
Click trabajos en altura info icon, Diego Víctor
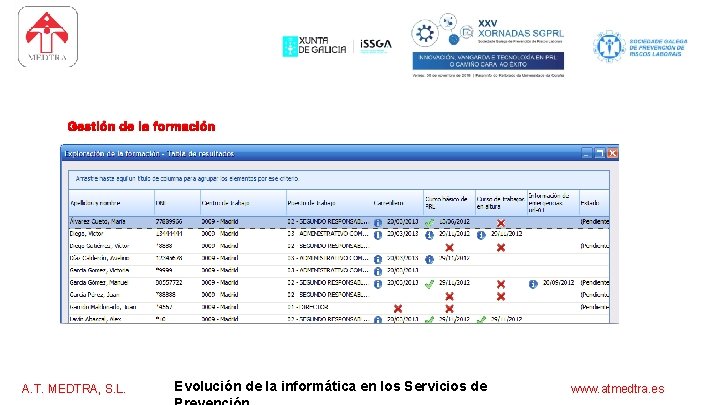(481, 235)
